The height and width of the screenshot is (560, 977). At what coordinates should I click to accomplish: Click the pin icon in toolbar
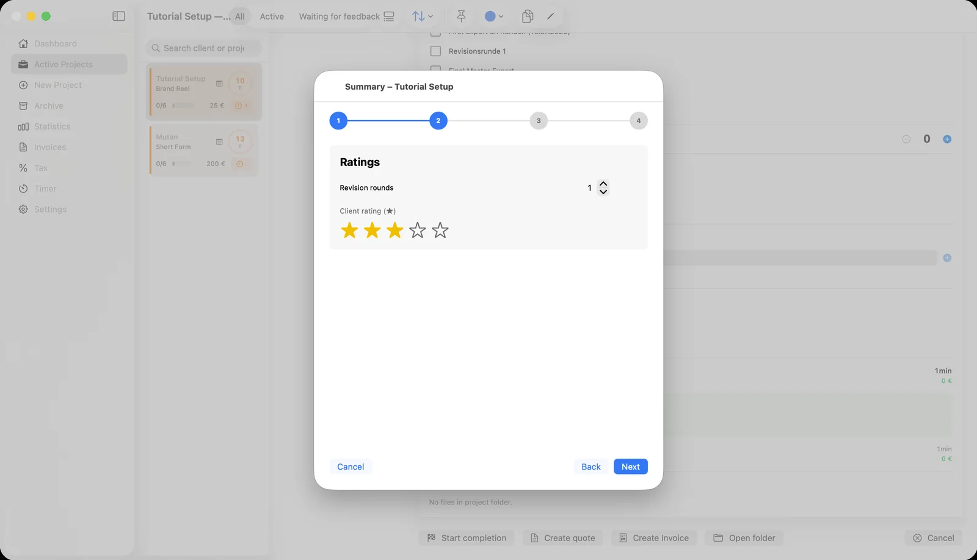(x=462, y=16)
